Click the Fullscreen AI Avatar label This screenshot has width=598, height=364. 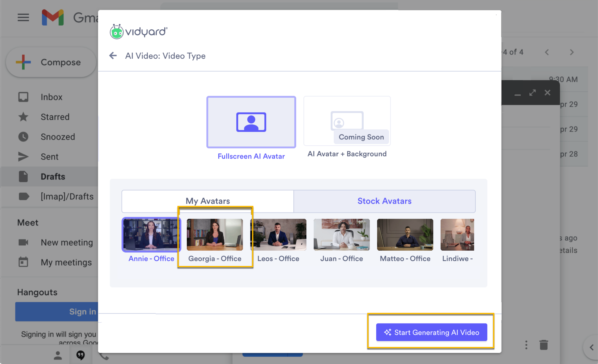point(251,156)
